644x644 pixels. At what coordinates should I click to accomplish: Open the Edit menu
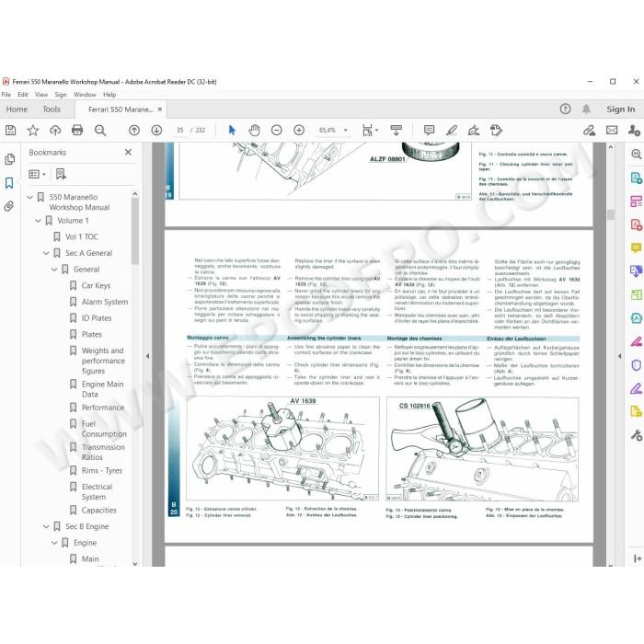[x=23, y=95]
